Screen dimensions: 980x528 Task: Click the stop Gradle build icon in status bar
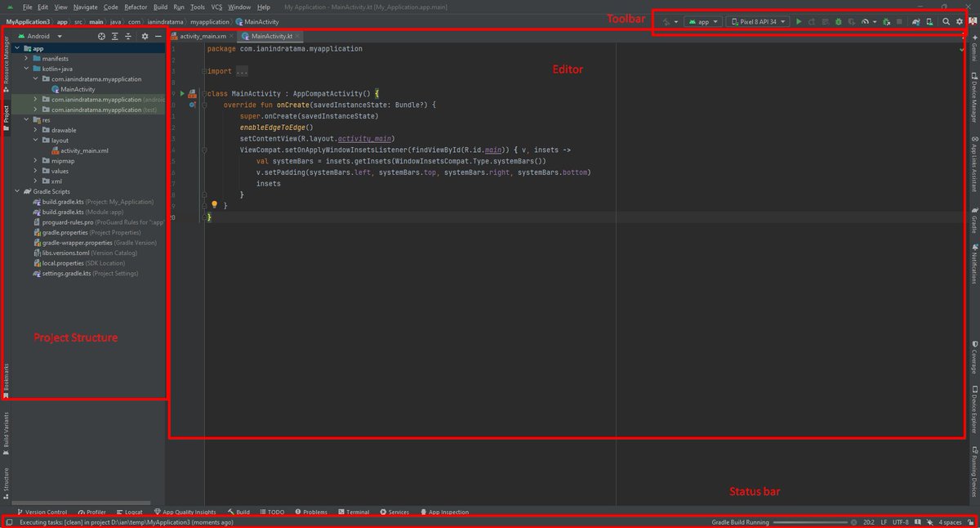click(x=853, y=521)
